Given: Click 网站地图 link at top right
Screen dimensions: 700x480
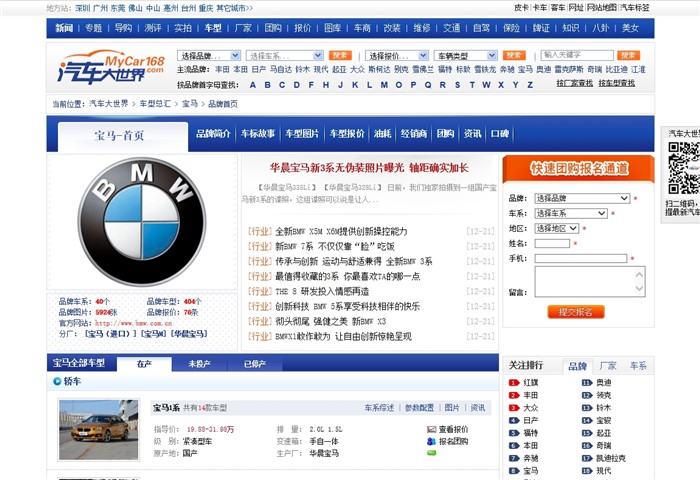Looking at the screenshot, I should (601, 8).
